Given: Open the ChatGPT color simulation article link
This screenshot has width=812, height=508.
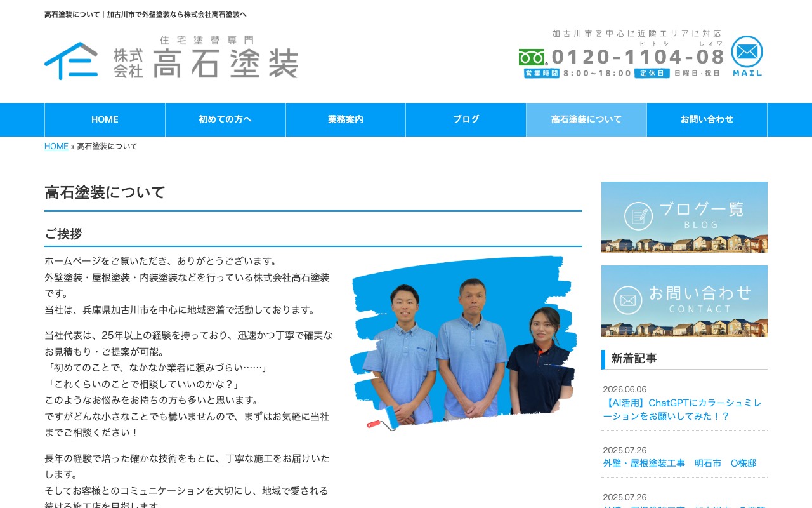Looking at the screenshot, I should pyautogui.click(x=682, y=410).
